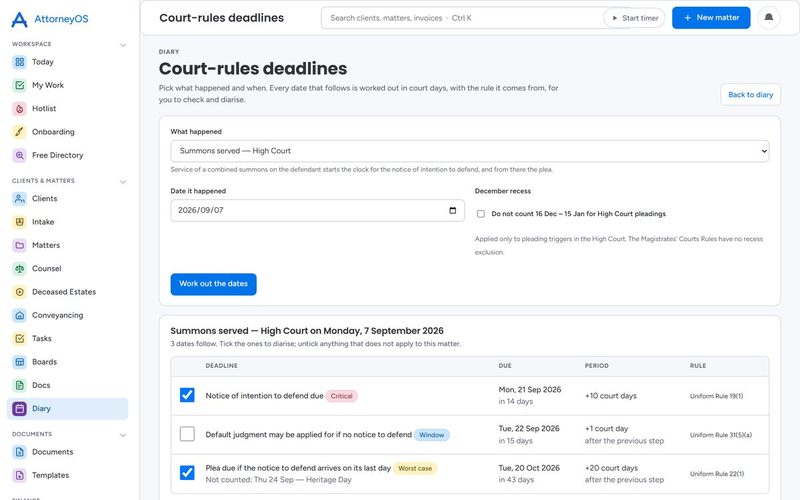This screenshot has height=500, width=800.
Task: Start the timer
Action: click(634, 18)
